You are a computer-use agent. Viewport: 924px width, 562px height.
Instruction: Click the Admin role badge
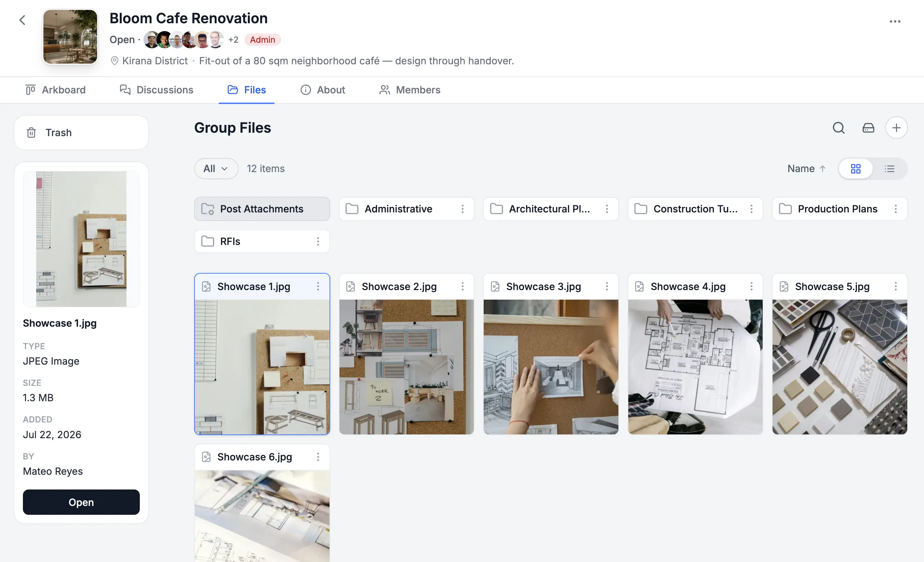coord(262,40)
